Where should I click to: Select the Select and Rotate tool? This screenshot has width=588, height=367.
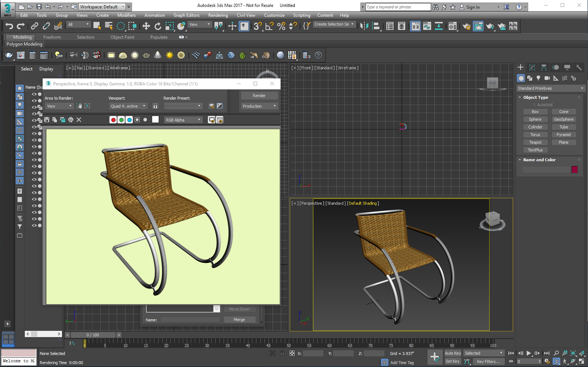158,26
